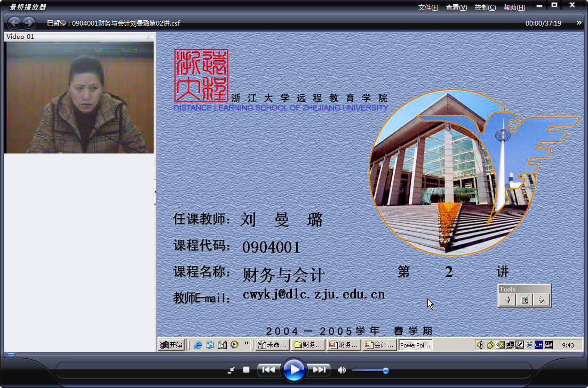Click the network computers tray icon
The height and width of the screenshot is (388, 588).
(x=510, y=345)
